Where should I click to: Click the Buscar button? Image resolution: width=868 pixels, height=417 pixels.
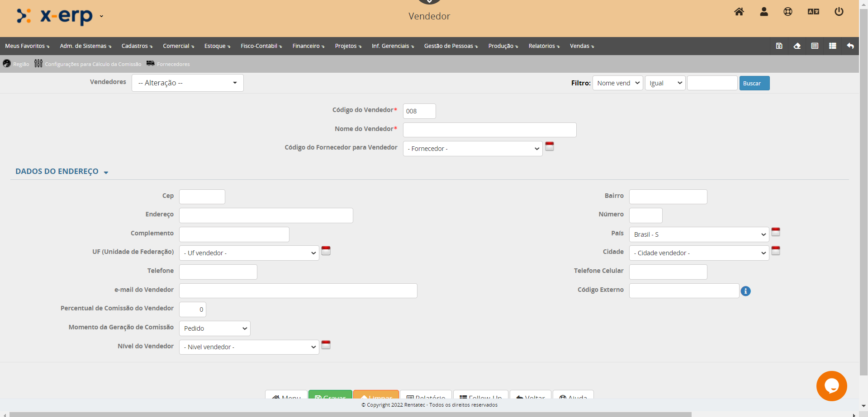point(754,83)
